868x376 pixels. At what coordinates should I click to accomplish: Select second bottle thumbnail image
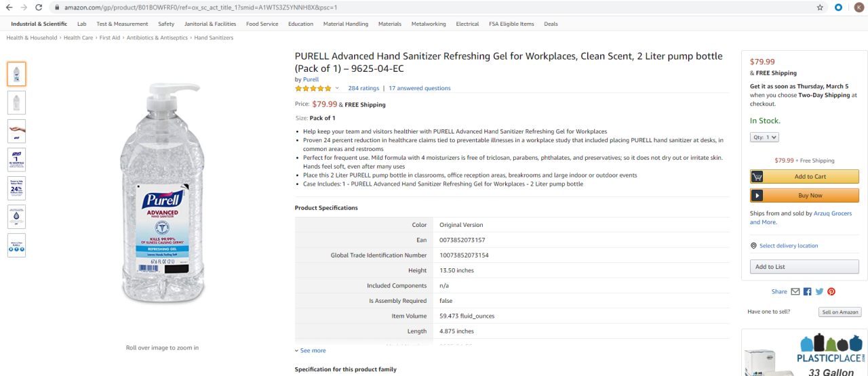point(16,102)
